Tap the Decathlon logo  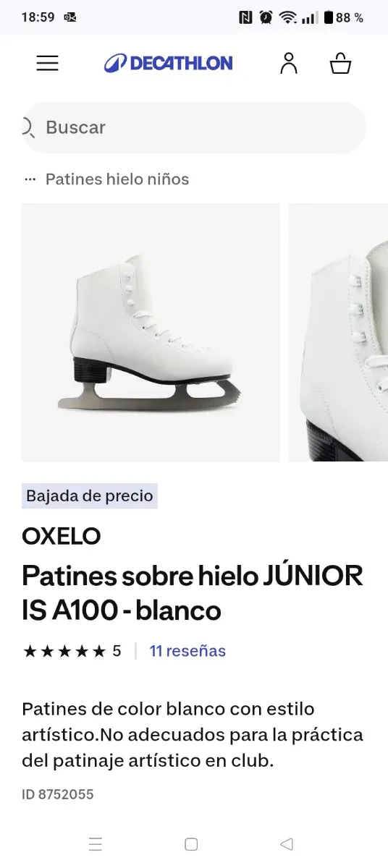(x=168, y=63)
